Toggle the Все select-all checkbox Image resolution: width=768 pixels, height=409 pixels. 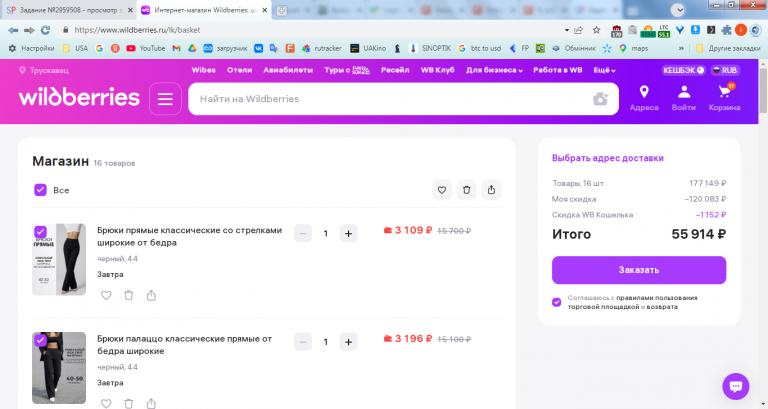(x=41, y=190)
